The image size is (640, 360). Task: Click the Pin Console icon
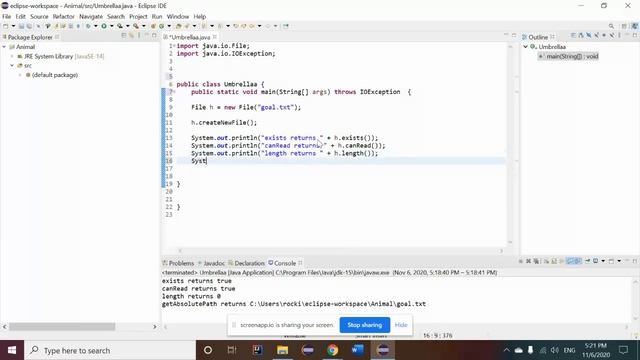[x=588, y=261]
